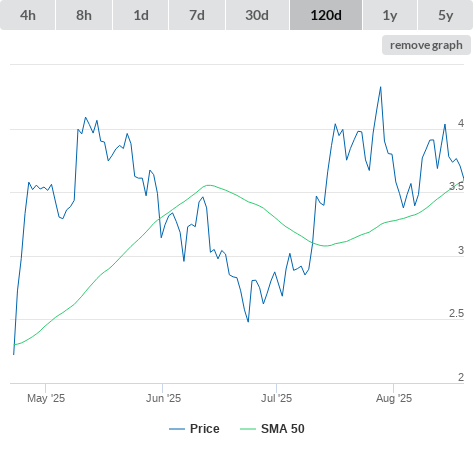Click the Jul '25 x-axis tick label

(276, 398)
